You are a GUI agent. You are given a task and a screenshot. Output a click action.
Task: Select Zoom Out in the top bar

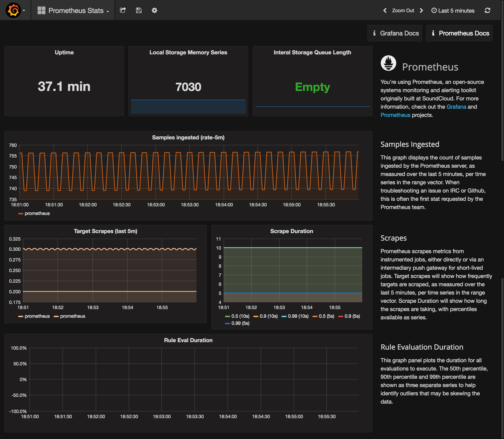coord(403,10)
